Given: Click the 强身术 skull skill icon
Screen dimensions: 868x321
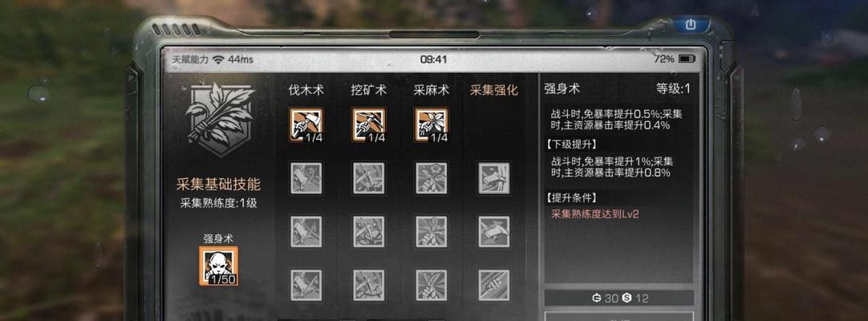Looking at the screenshot, I should [x=219, y=266].
